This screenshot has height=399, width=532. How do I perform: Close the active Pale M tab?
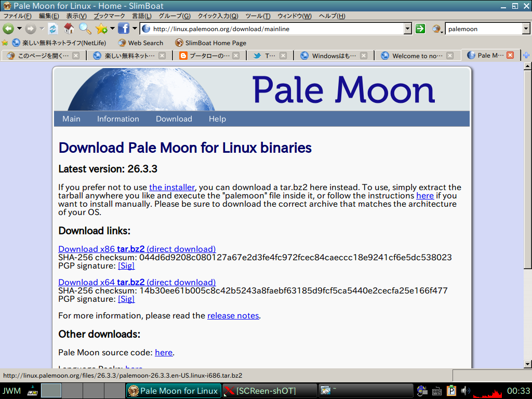(510, 55)
